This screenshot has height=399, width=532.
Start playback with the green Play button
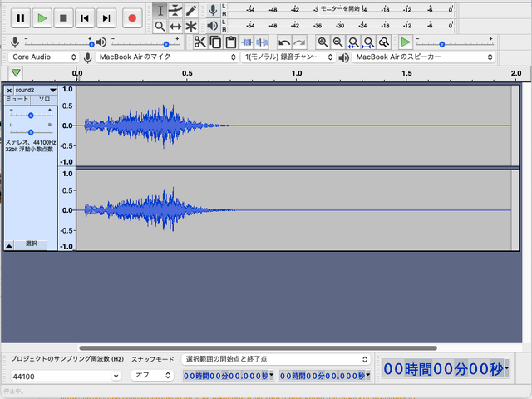pos(42,18)
